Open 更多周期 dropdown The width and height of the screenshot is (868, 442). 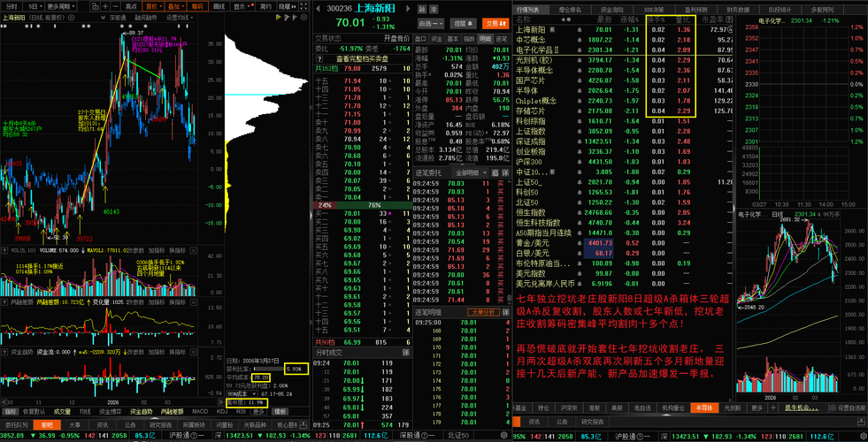(61, 6)
